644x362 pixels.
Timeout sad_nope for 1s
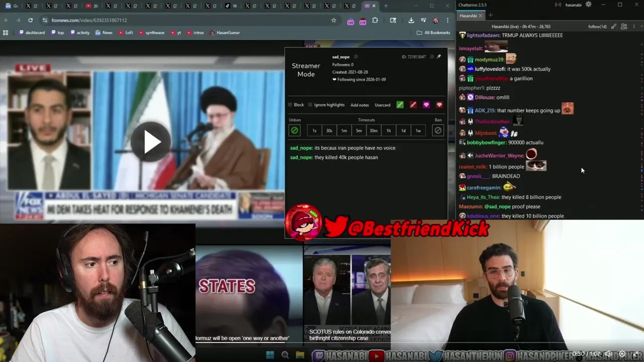(314, 131)
